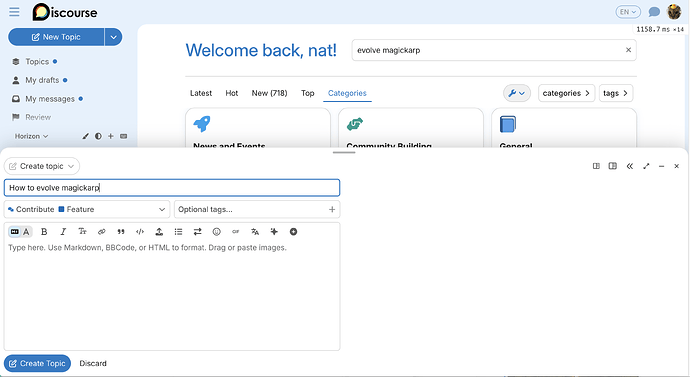Insert a blockquote in the composer
Viewport: 690px width, 377px height.
121,232
